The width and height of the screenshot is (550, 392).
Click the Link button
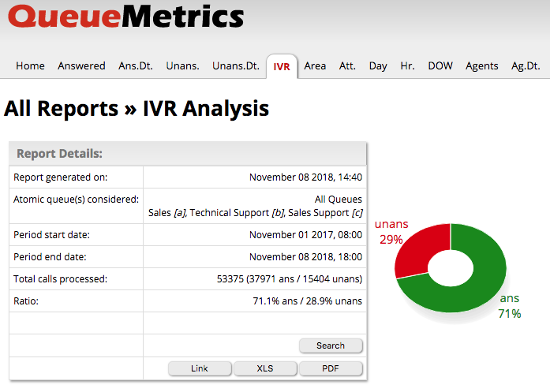[x=200, y=368]
